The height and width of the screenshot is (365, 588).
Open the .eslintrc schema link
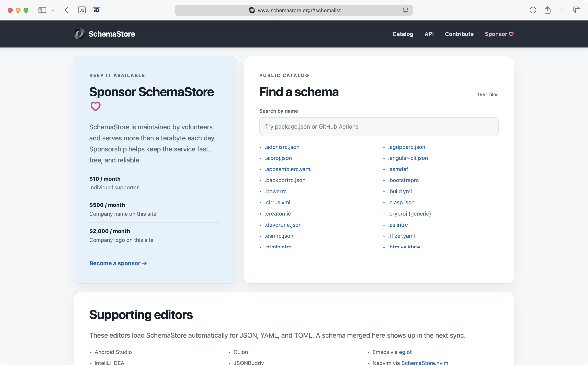click(398, 225)
